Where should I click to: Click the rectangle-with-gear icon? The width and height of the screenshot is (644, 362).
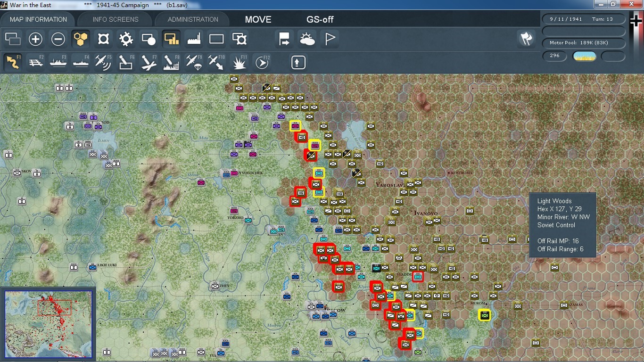coord(239,39)
